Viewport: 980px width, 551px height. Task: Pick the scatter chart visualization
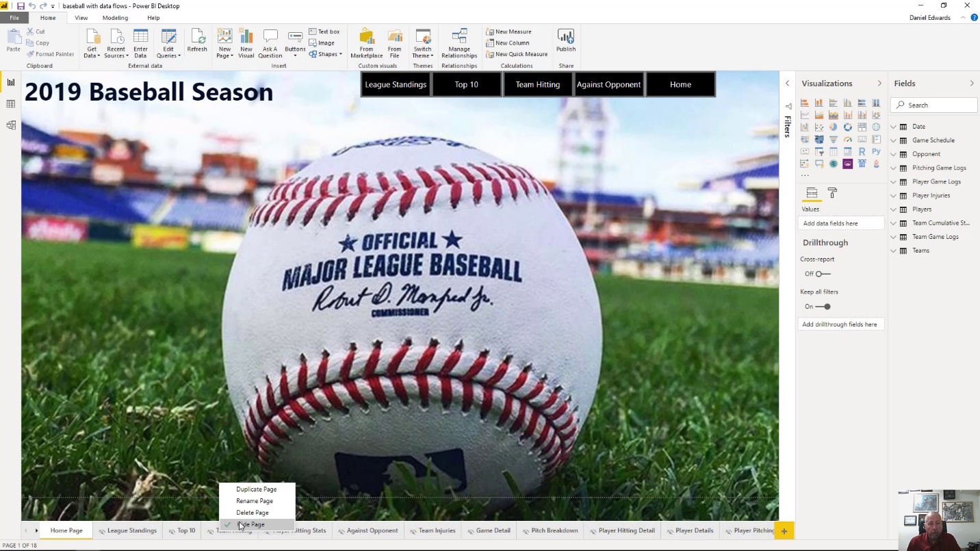coord(818,127)
